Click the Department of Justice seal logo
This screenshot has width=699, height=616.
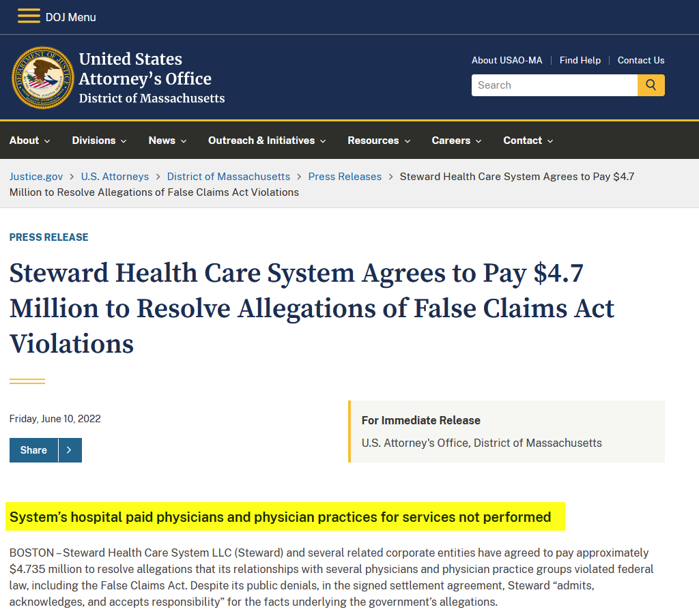click(43, 78)
